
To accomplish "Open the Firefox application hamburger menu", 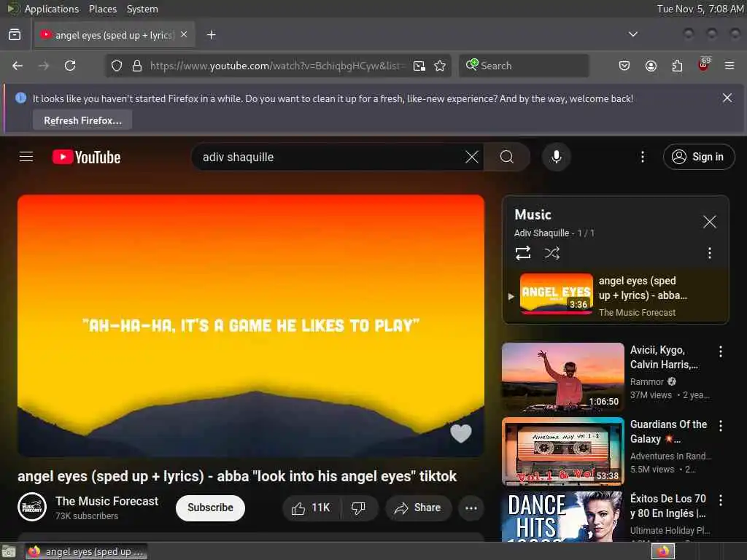I will pos(729,66).
